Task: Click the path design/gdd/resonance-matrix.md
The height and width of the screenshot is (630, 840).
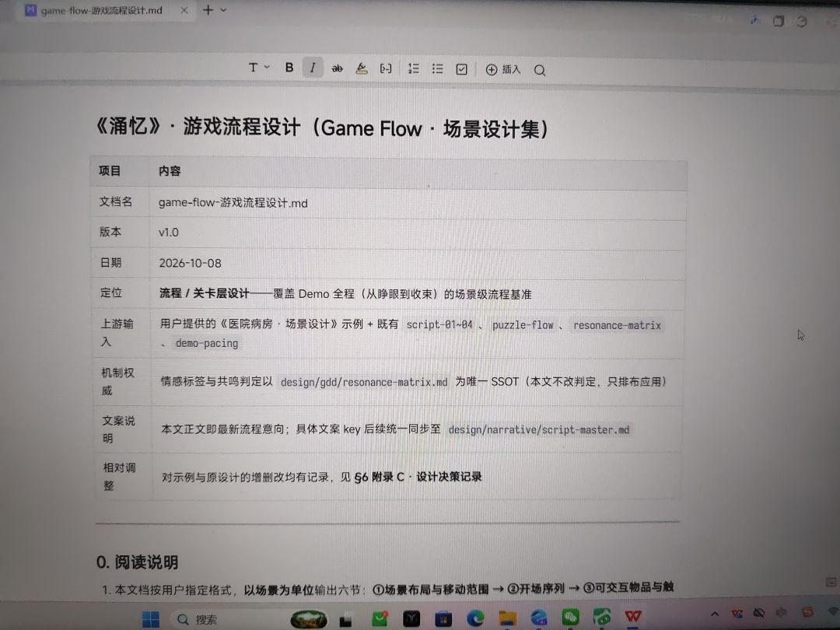Action: click(364, 382)
